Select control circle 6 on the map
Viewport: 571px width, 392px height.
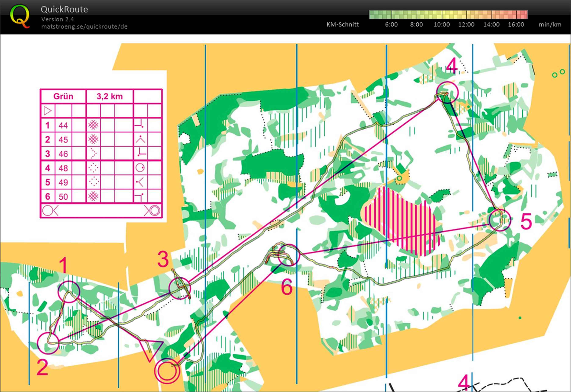pos(289,255)
